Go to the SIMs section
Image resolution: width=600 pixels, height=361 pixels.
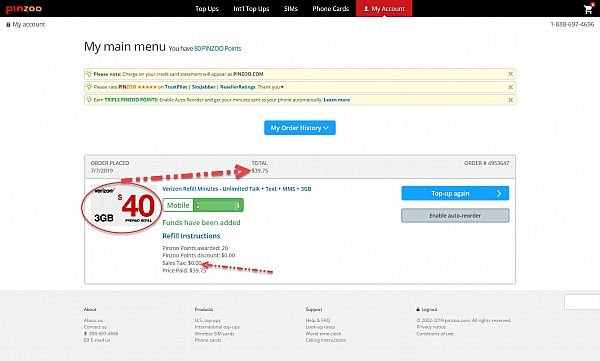[291, 8]
